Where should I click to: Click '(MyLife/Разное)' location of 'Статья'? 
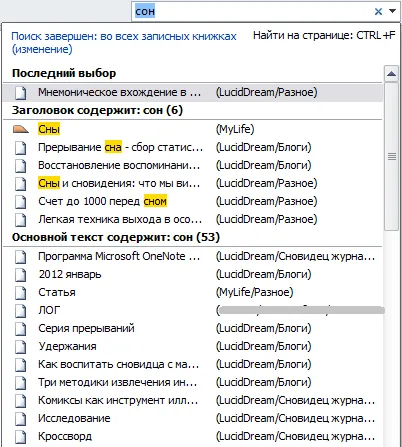click(255, 293)
